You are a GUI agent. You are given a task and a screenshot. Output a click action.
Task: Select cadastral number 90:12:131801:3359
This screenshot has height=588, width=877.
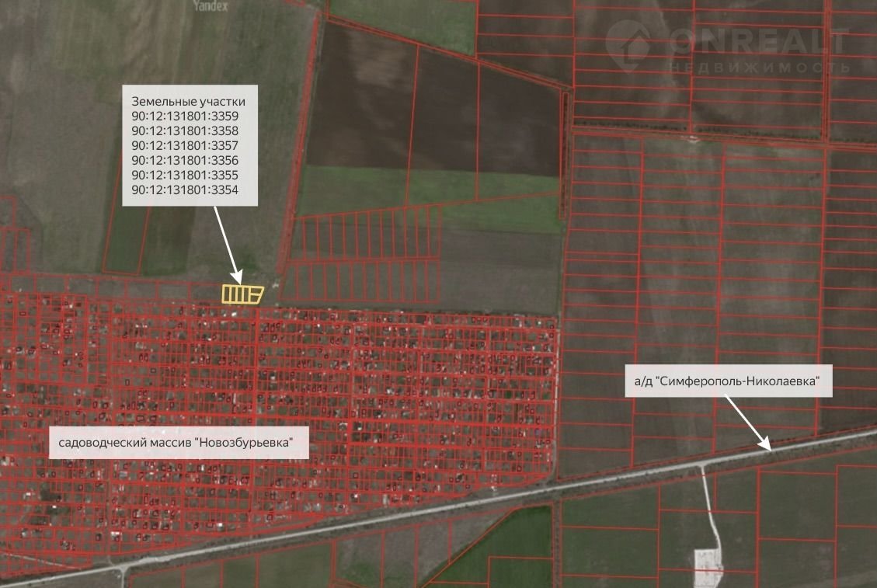[185, 117]
